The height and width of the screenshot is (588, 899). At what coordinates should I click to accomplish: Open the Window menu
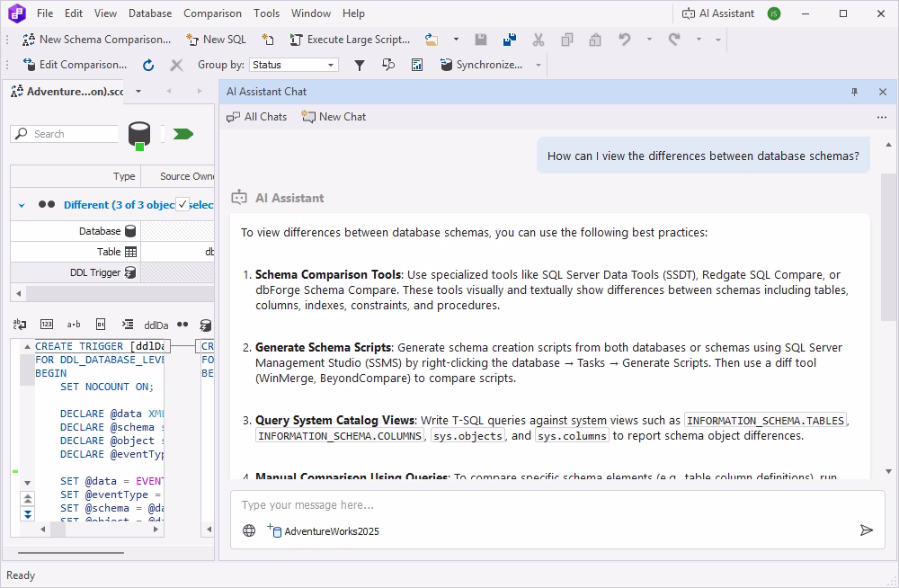coord(311,13)
